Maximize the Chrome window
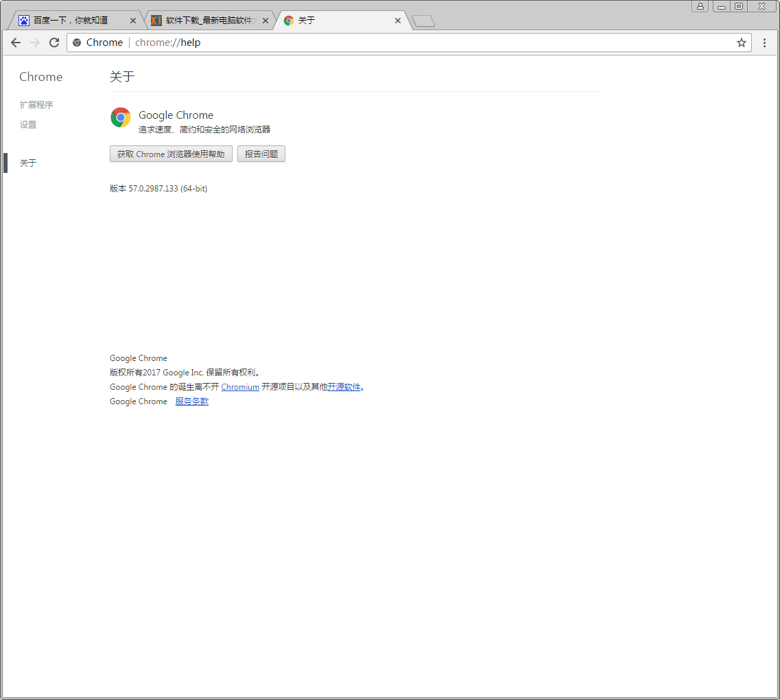The height and width of the screenshot is (700, 780). pos(739,6)
